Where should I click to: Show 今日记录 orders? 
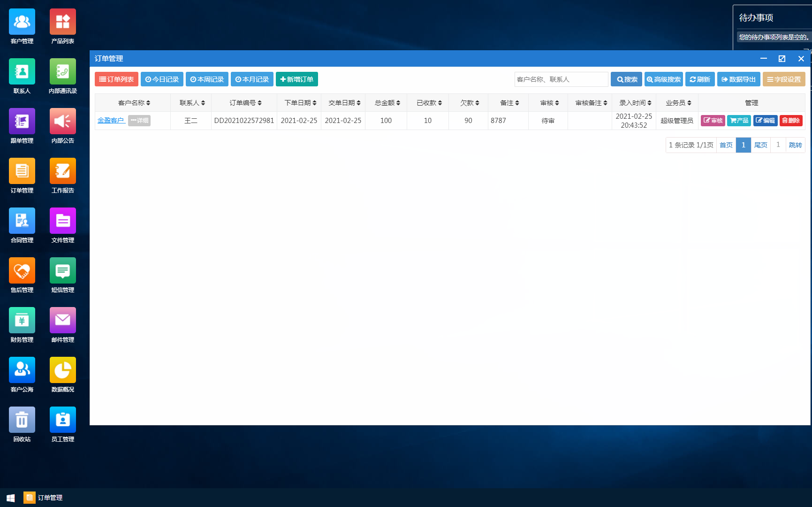click(162, 79)
